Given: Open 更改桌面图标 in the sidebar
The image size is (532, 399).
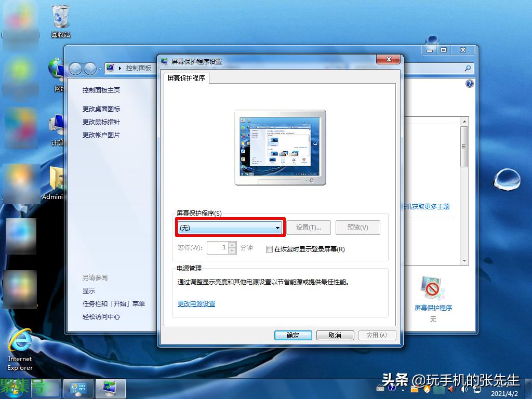Looking at the screenshot, I should pyautogui.click(x=101, y=109).
